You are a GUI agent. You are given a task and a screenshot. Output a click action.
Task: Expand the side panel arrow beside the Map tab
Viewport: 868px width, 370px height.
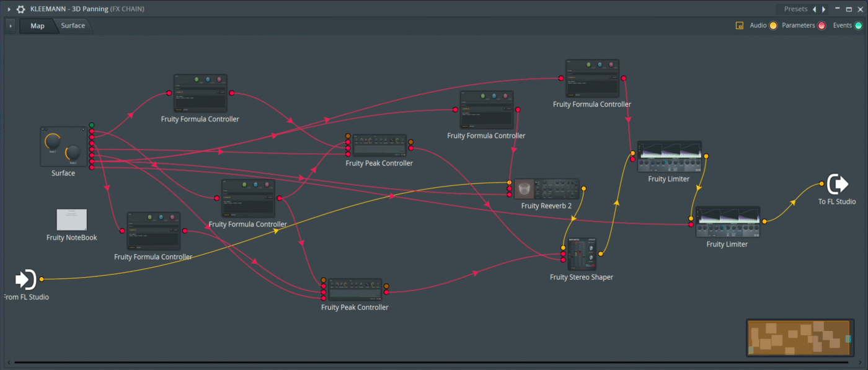pyautogui.click(x=11, y=26)
